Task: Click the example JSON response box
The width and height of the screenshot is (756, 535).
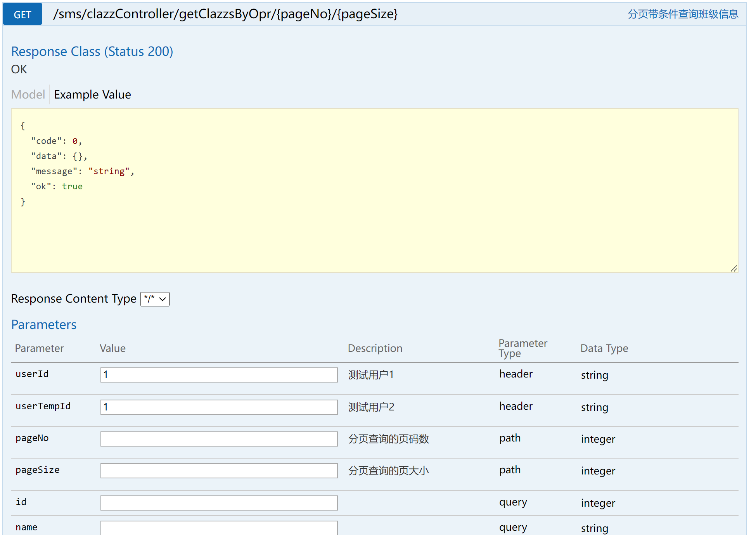Action: [x=374, y=190]
